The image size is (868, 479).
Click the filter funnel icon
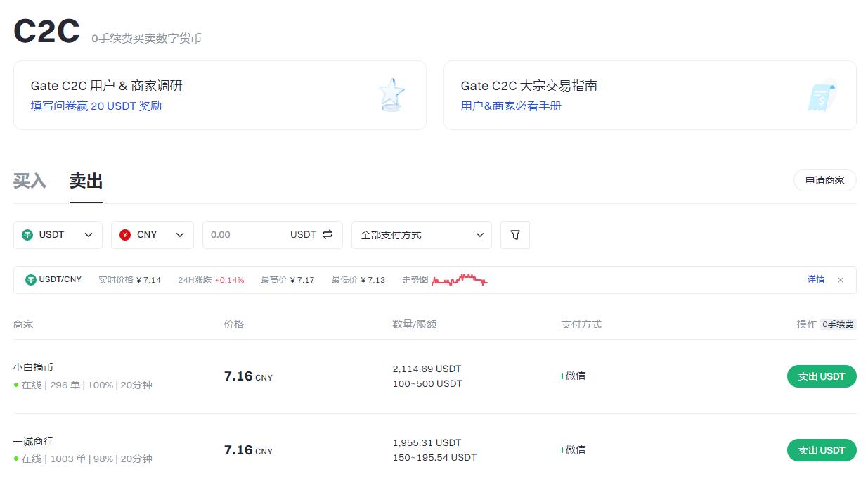click(x=515, y=235)
